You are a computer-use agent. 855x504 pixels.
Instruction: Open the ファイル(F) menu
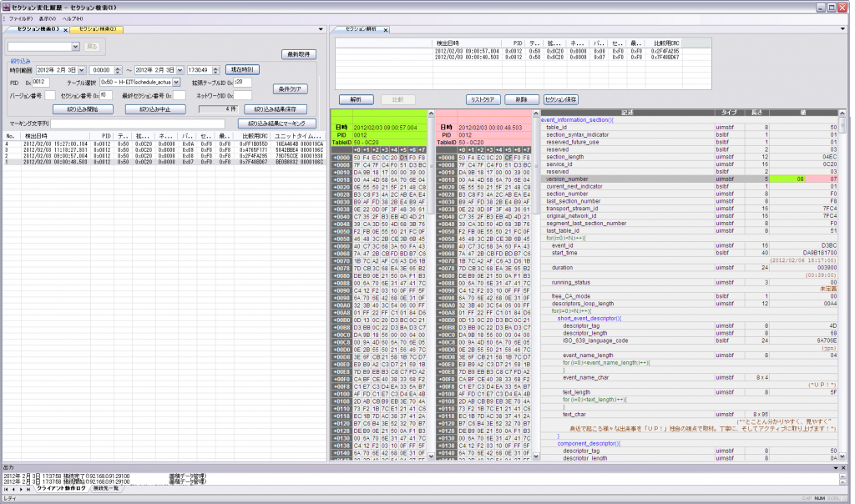click(x=21, y=18)
